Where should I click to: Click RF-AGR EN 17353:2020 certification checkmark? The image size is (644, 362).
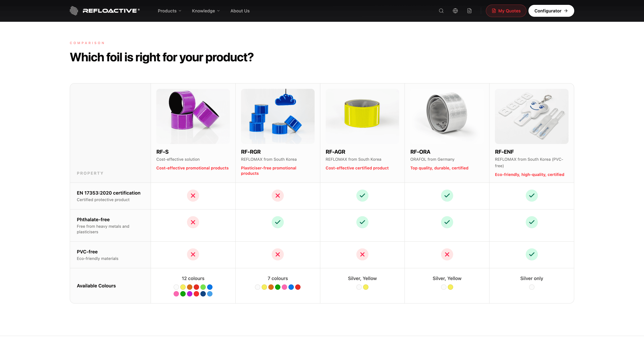pos(362,196)
